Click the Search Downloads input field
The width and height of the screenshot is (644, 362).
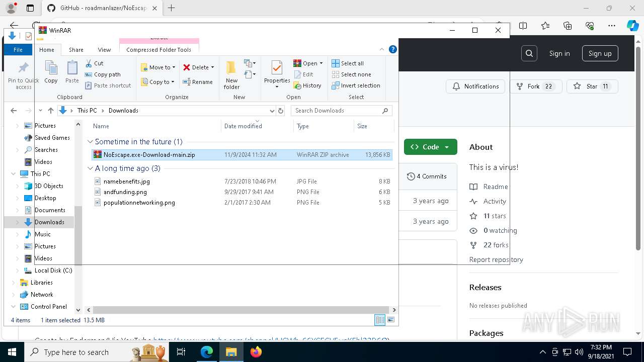pyautogui.click(x=336, y=111)
